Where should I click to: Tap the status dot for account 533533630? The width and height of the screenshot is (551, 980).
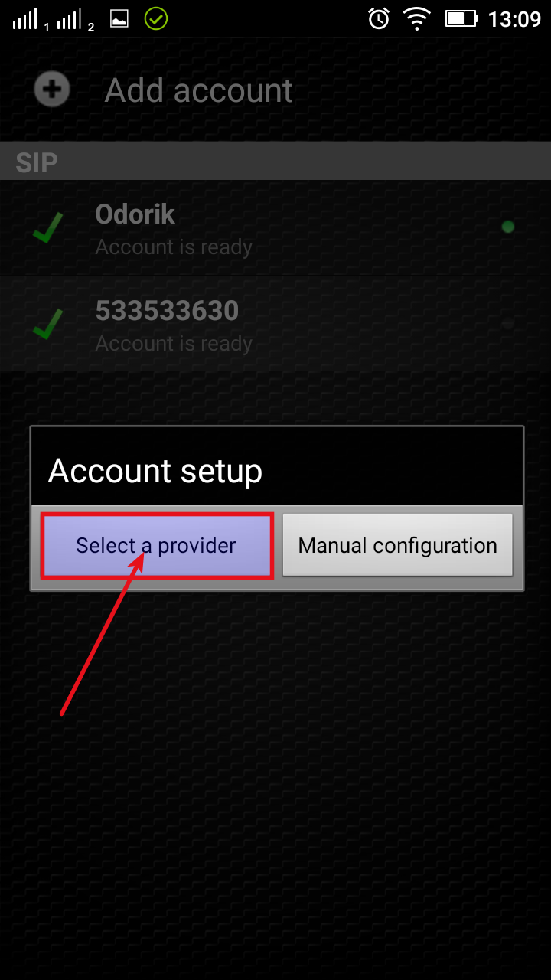[x=507, y=323]
